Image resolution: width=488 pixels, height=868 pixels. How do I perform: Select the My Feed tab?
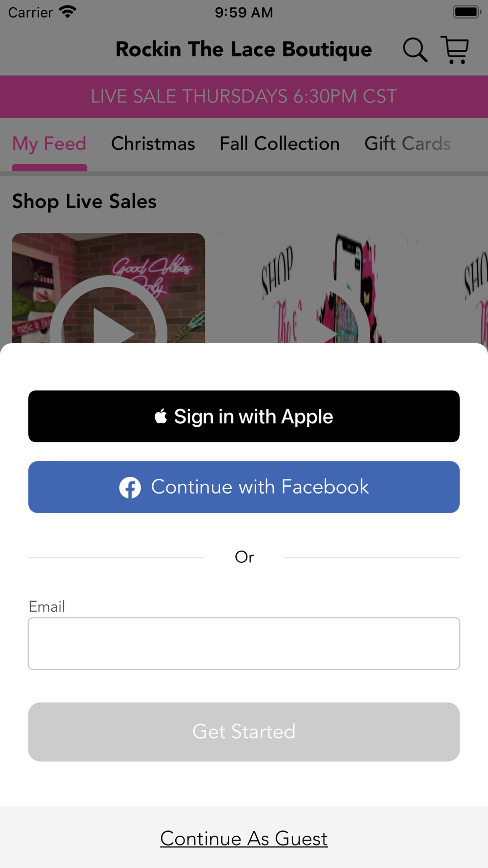(x=49, y=144)
